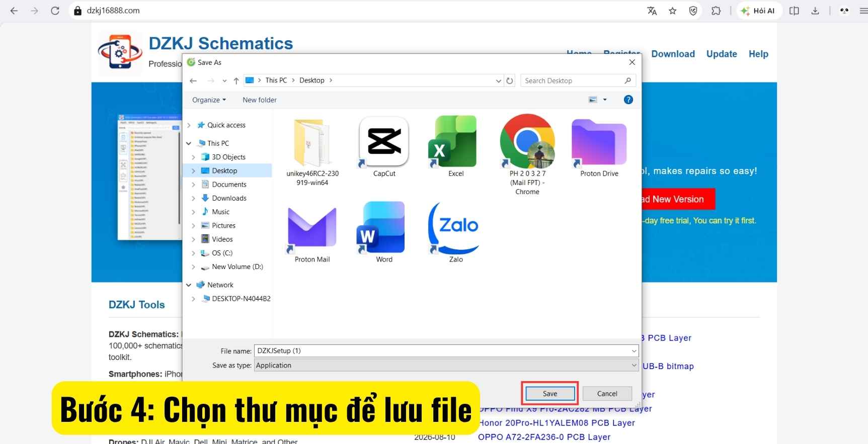The image size is (868, 444).
Task: Select Pictures in the folder tree
Action: point(223,225)
